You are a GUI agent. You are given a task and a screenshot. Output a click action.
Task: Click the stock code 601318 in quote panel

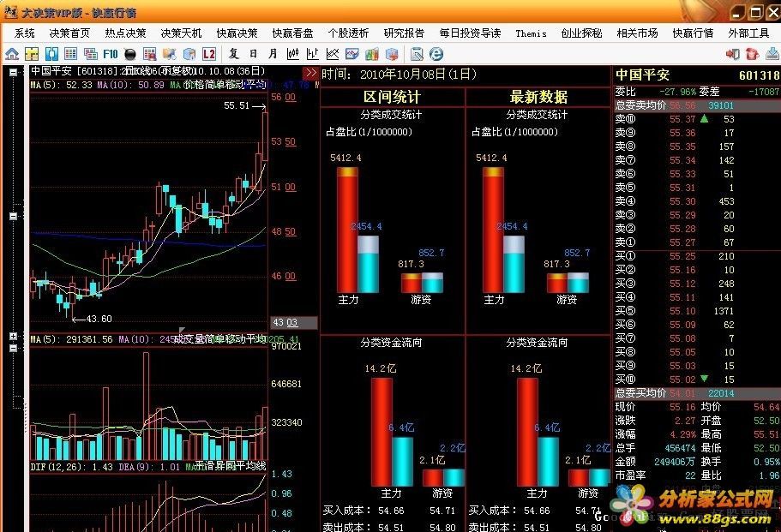click(759, 75)
